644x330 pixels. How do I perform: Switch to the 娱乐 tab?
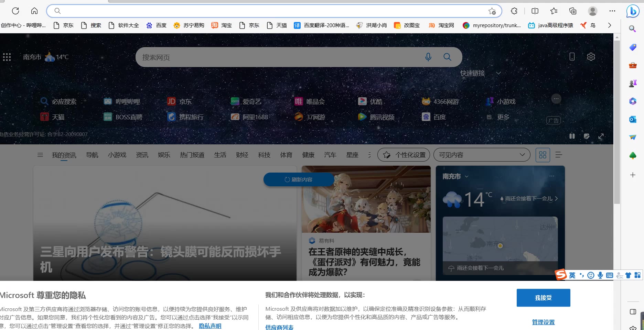pyautogui.click(x=164, y=155)
